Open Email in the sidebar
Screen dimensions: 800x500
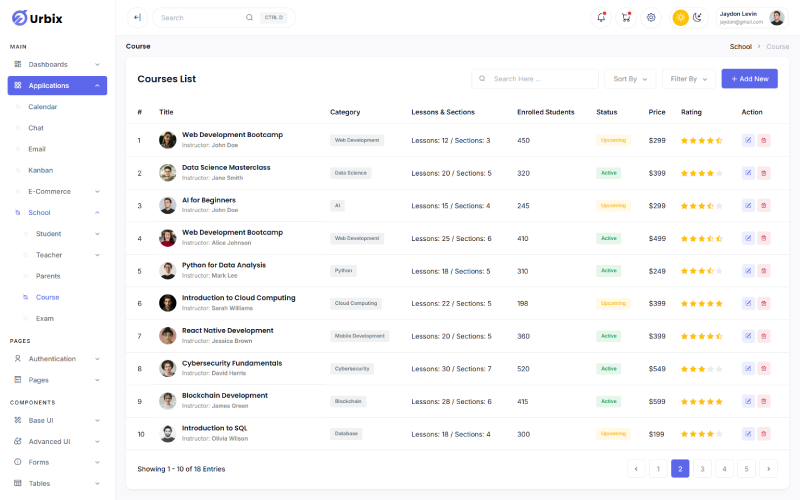tap(37, 149)
